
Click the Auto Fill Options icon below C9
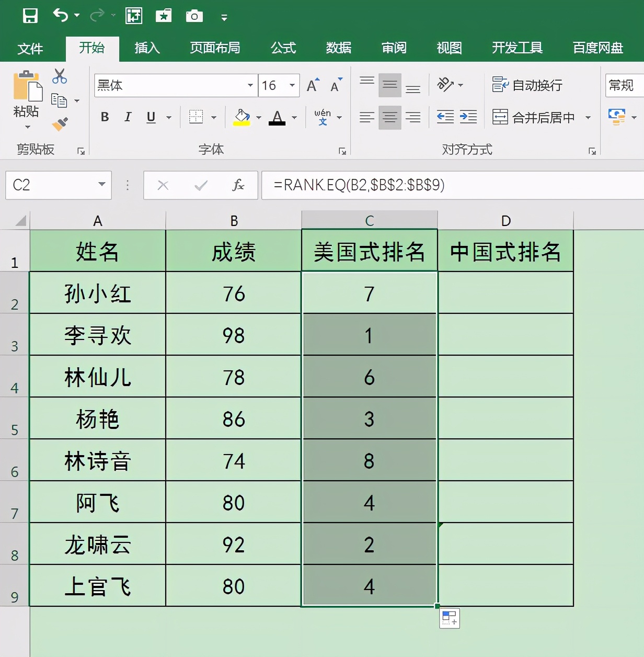450,618
